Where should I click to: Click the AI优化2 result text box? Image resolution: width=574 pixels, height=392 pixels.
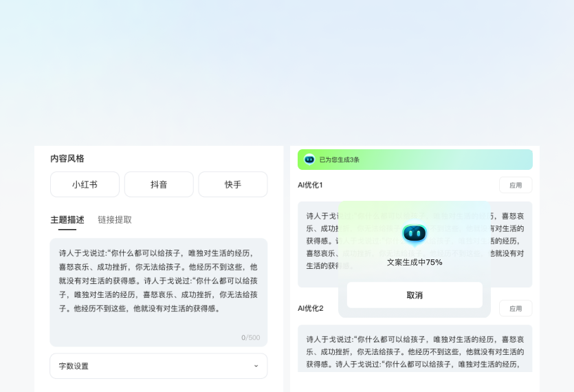[x=415, y=349]
